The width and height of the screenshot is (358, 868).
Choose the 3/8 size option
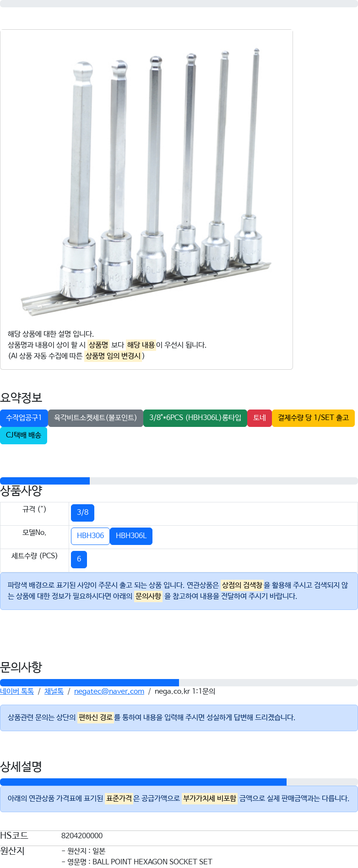tap(82, 512)
